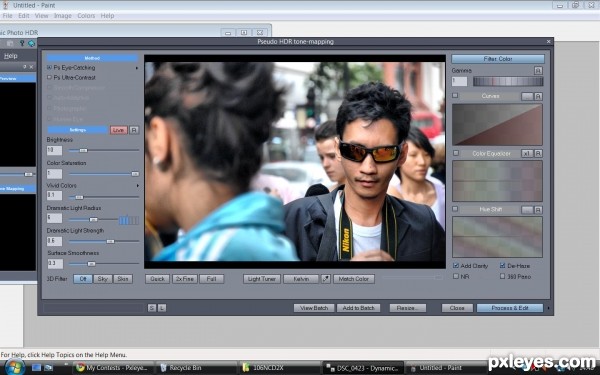The image size is (600, 375).
Task: Expand the arrow beside Ps Eye-Catching
Action: [x=137, y=68]
